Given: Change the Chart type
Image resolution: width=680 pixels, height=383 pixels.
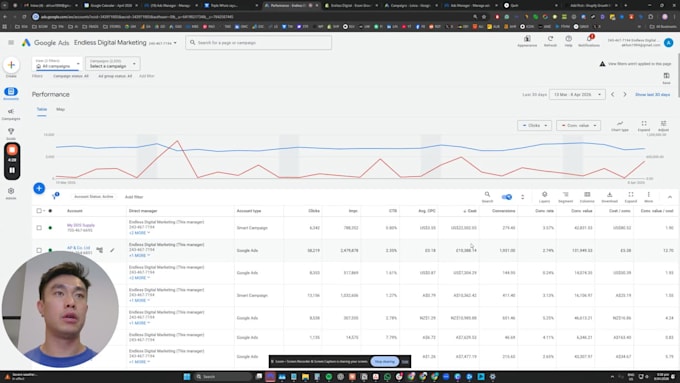Looking at the screenshot, I should [x=620, y=126].
